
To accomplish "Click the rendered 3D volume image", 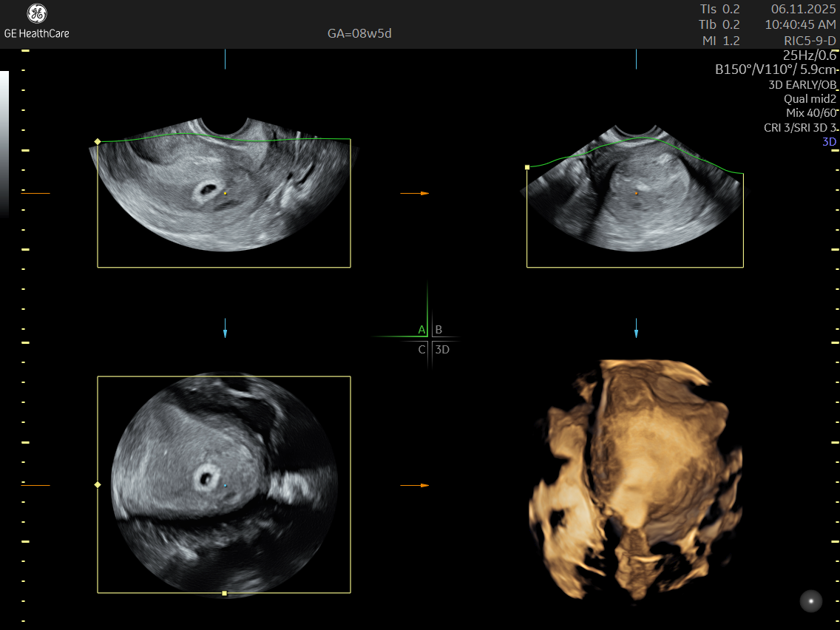I will (636, 473).
